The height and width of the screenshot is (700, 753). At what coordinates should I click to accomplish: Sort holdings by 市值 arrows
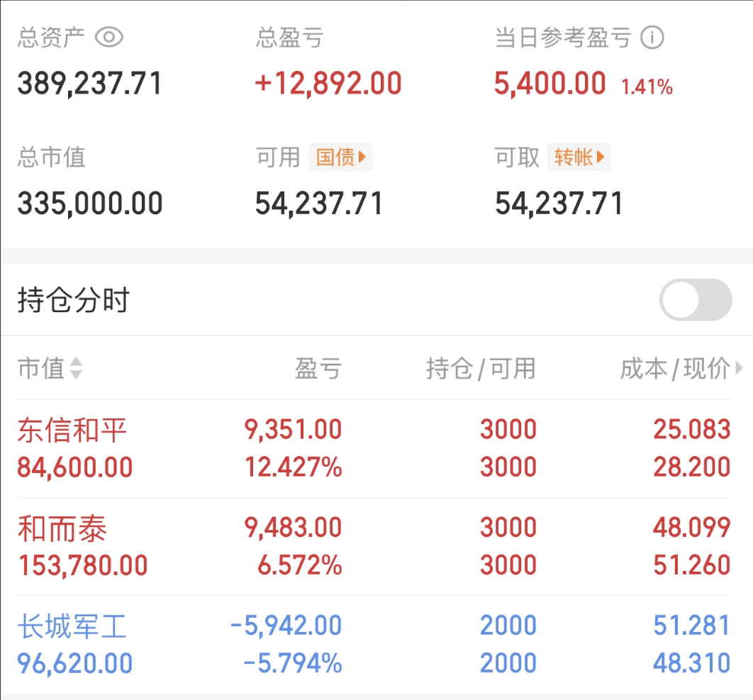pyautogui.click(x=76, y=369)
